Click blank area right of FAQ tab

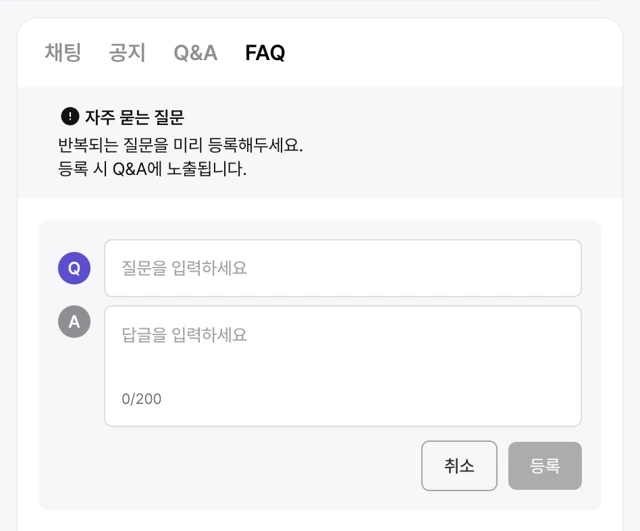coord(450,53)
